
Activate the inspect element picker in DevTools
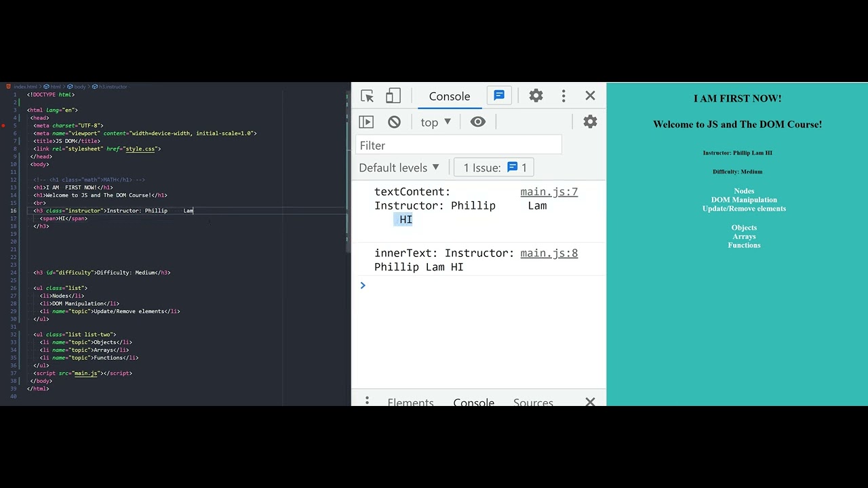point(368,96)
